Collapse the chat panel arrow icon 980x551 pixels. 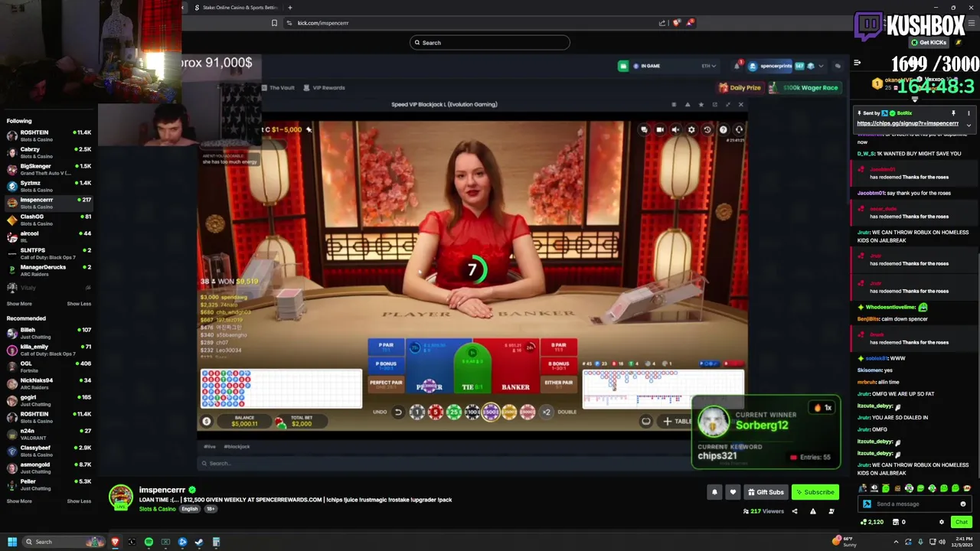857,63
